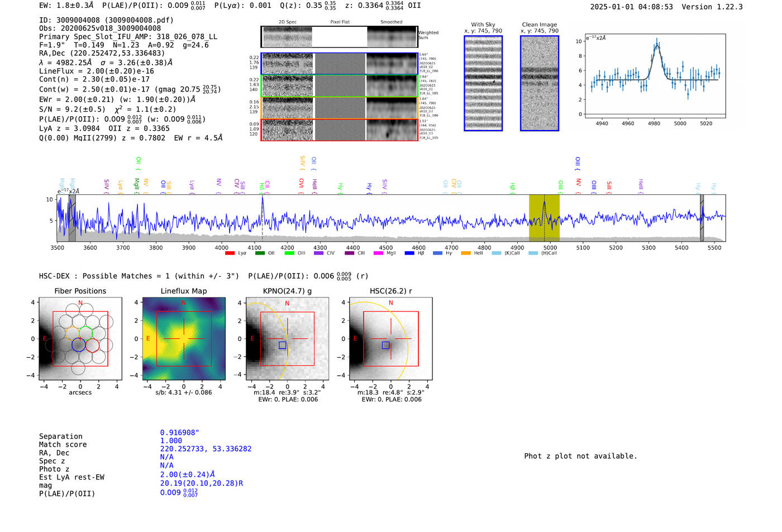Click the s/b: 4.31 +/- 0.086 caption
Screen dimensions: 782x532
pos(184,392)
